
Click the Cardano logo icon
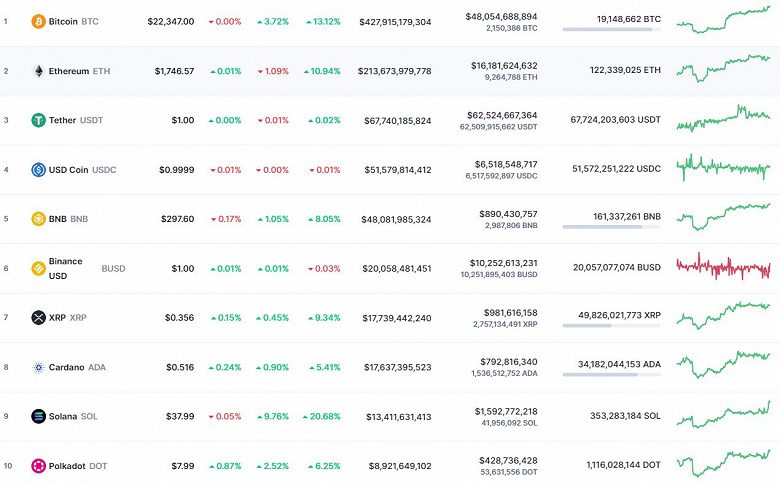click(39, 367)
